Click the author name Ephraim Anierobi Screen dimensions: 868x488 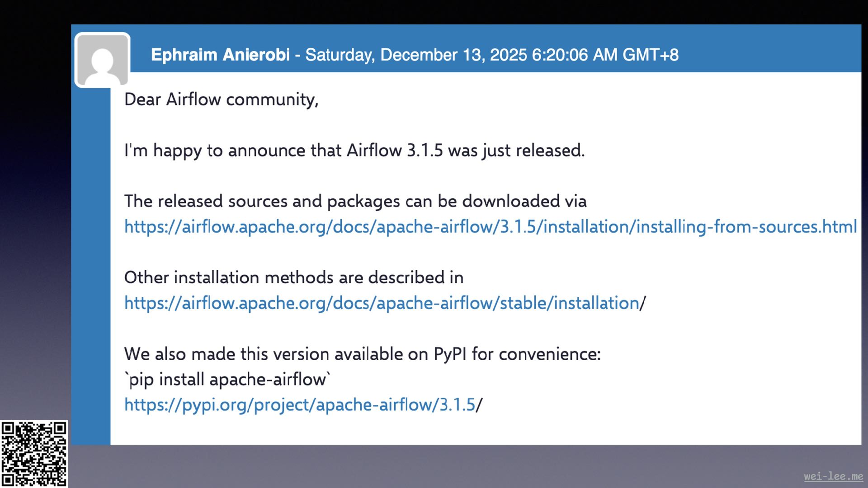[220, 55]
